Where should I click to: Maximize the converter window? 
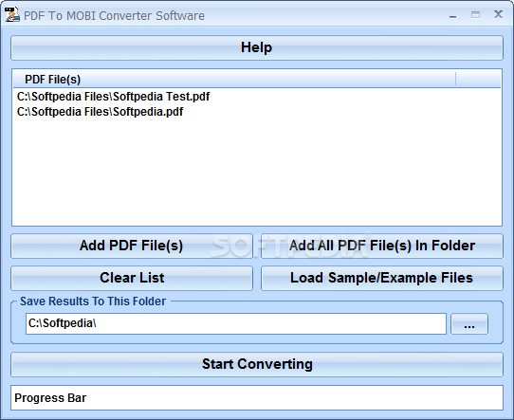click(475, 15)
